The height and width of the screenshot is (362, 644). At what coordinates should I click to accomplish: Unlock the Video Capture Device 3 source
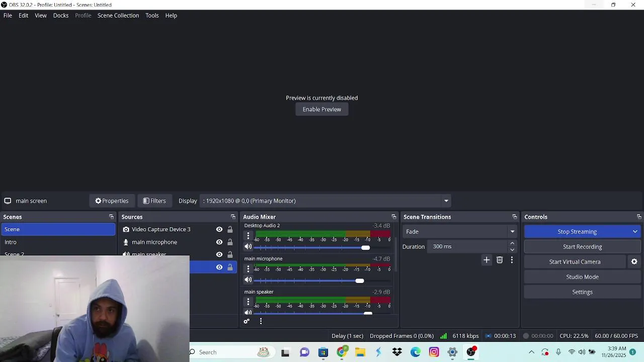(x=230, y=229)
